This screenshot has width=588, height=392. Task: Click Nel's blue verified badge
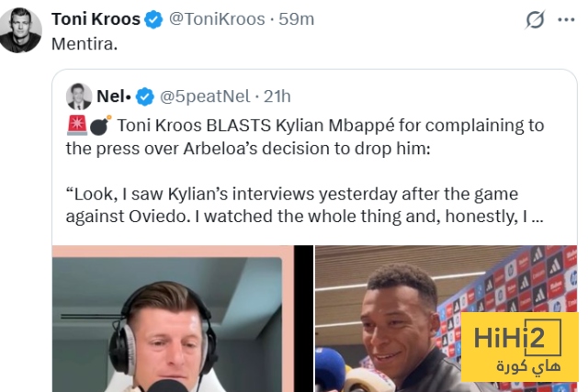(x=145, y=96)
